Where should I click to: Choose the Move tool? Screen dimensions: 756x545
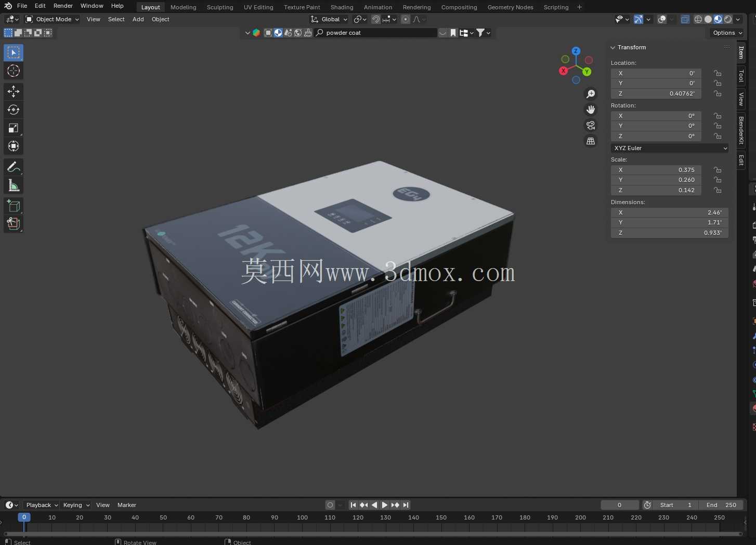coord(14,91)
